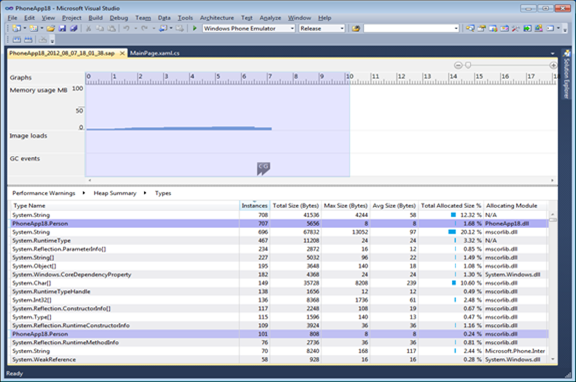Open the document tab list dropdown arrow
Screen dimensions: 576x382
click(552, 54)
